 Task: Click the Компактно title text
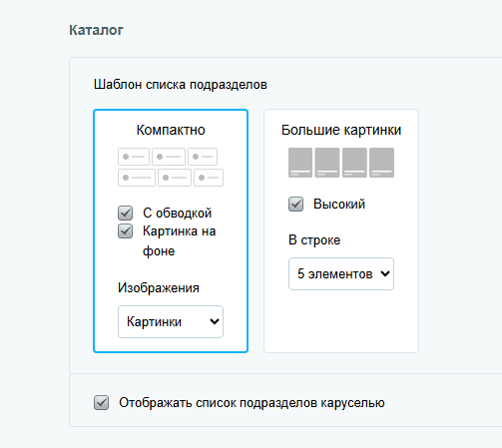171,130
